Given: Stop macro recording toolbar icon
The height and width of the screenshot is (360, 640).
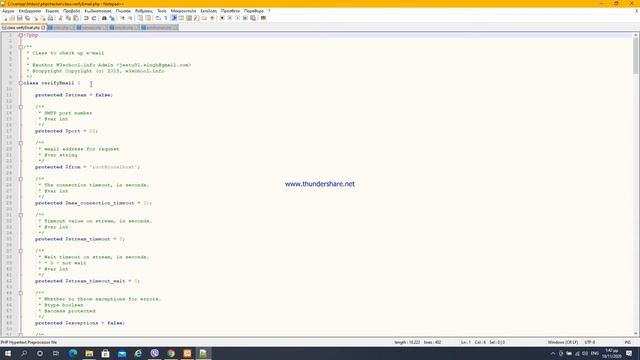Looking at the screenshot, I should [x=230, y=18].
